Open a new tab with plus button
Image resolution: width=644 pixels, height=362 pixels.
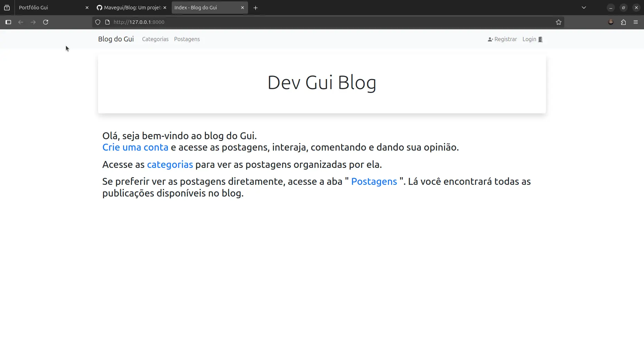(255, 8)
